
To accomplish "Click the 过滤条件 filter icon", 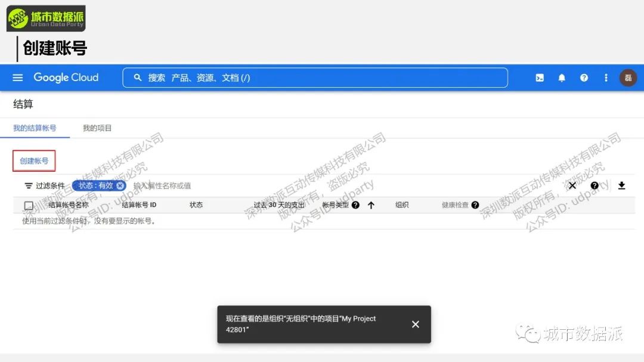I will click(x=29, y=185).
